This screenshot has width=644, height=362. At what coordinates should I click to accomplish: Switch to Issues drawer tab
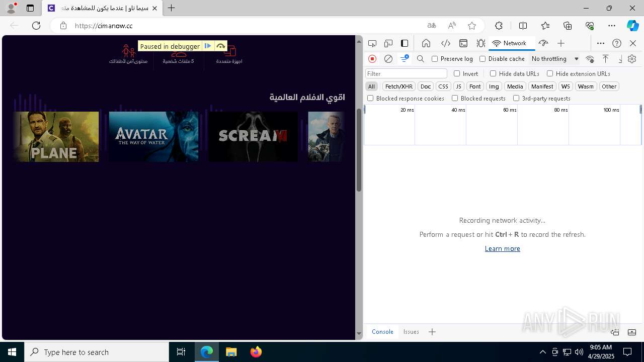[411, 332]
